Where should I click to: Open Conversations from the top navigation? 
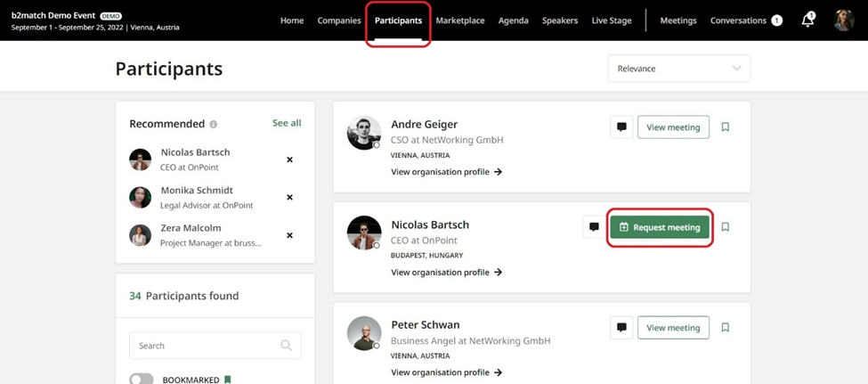coord(738,20)
